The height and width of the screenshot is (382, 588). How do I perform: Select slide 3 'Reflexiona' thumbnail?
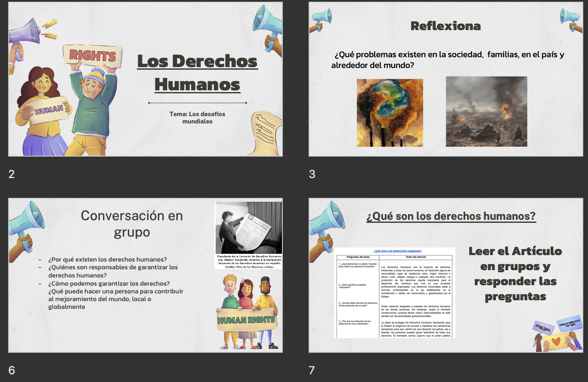[446, 79]
